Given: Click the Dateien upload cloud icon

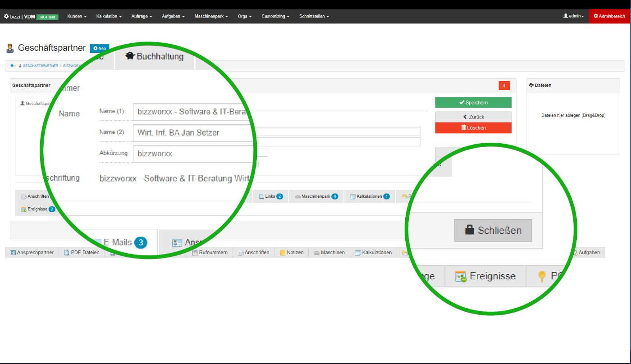Looking at the screenshot, I should click(531, 85).
